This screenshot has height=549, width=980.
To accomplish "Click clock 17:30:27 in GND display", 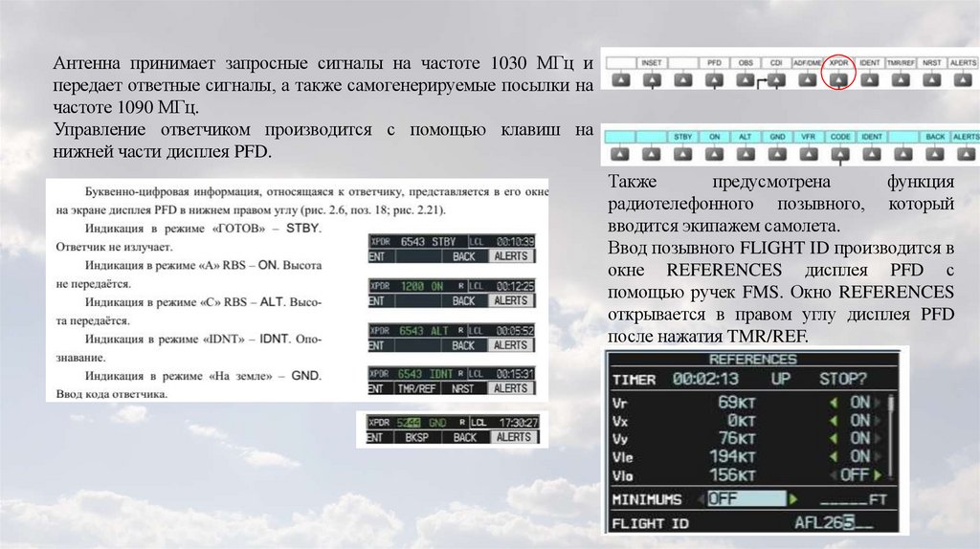I will pyautogui.click(x=518, y=423).
